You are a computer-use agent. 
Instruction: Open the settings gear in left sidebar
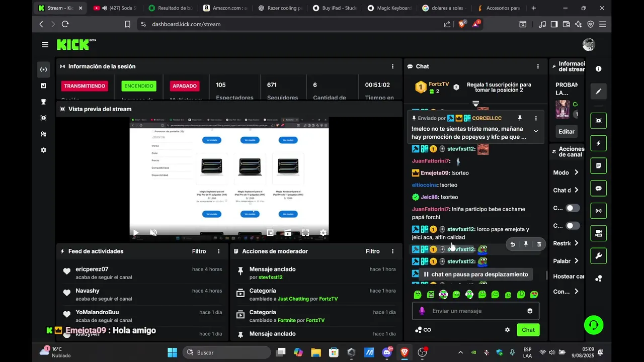[43, 150]
